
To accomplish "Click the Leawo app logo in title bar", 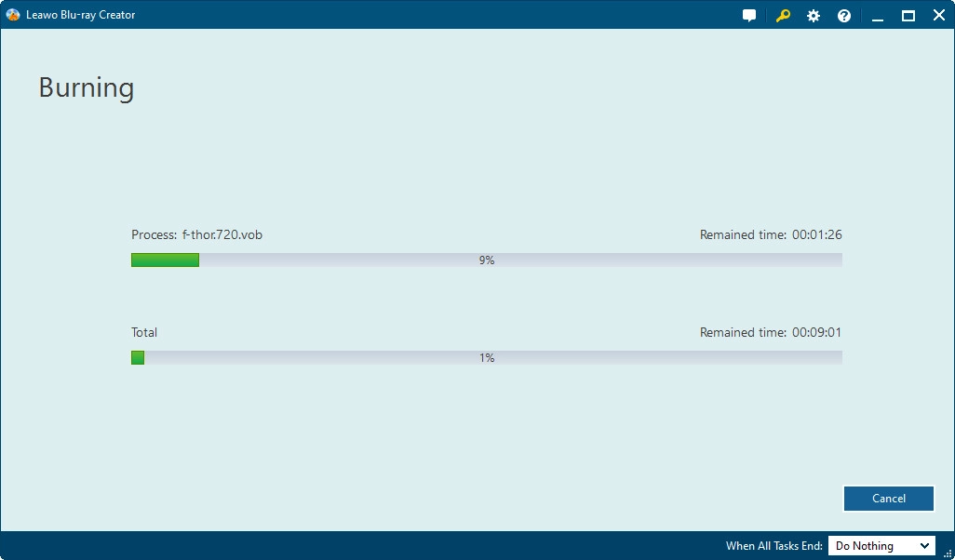I will pyautogui.click(x=13, y=15).
